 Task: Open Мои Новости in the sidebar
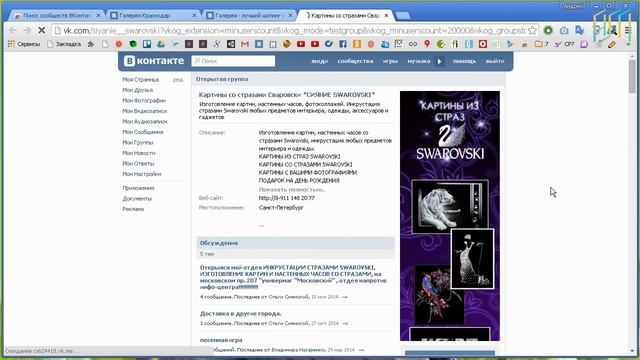coord(139,153)
